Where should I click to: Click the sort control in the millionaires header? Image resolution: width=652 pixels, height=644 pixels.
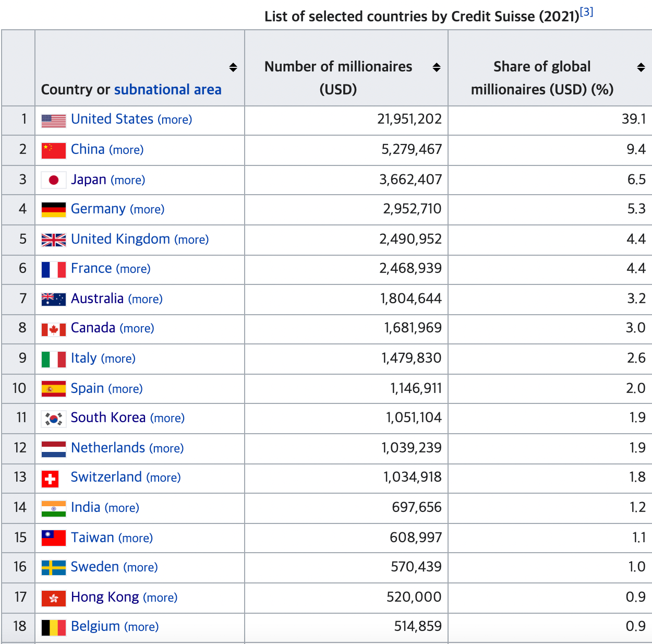pyautogui.click(x=436, y=67)
